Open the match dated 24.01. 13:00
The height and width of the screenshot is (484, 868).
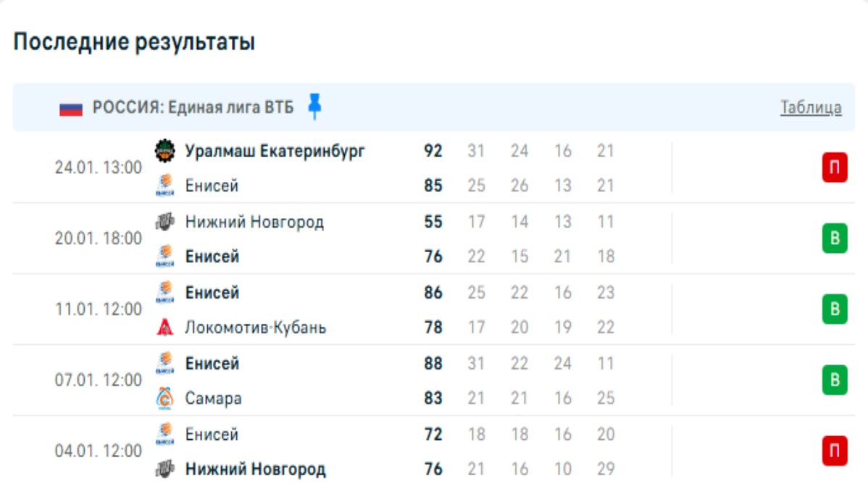[99, 168]
